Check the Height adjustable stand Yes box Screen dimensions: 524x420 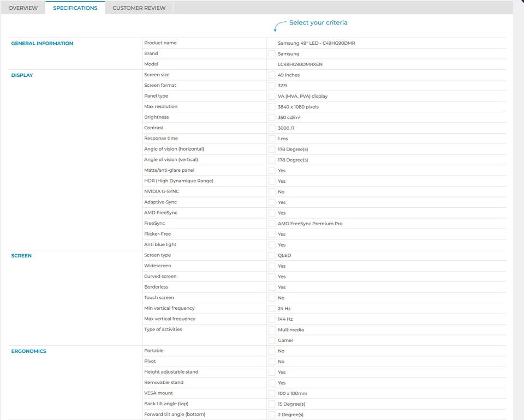pos(272,372)
